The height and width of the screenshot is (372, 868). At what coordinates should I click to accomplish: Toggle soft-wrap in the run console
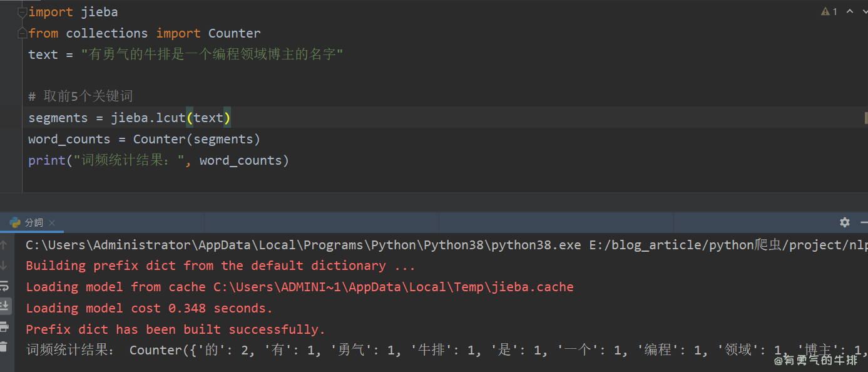tap(4, 286)
